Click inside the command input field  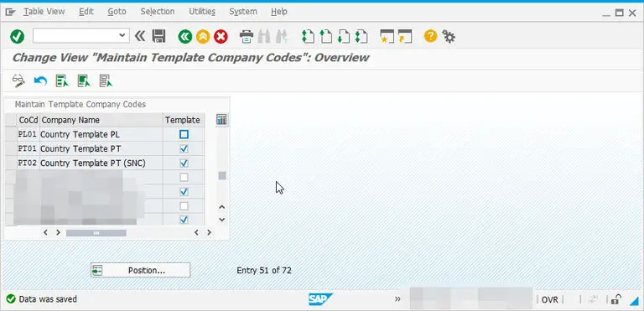[76, 36]
